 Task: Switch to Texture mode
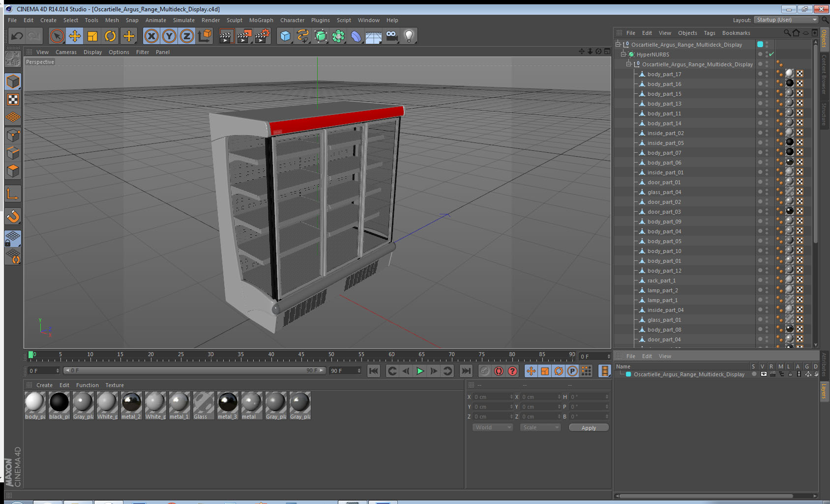pyautogui.click(x=13, y=100)
